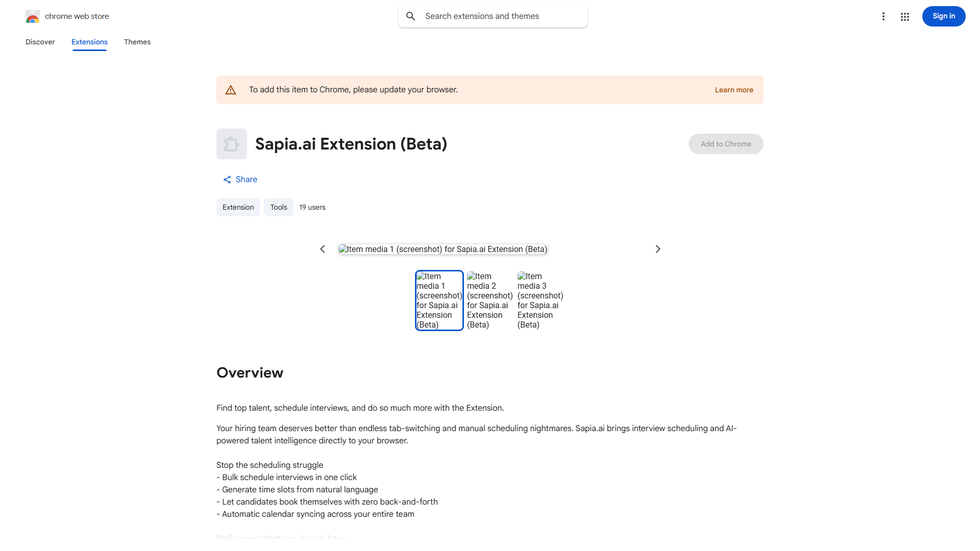This screenshot has width=980, height=551.
Task: Click the rainbow Chrome store favicon
Action: coord(33,16)
